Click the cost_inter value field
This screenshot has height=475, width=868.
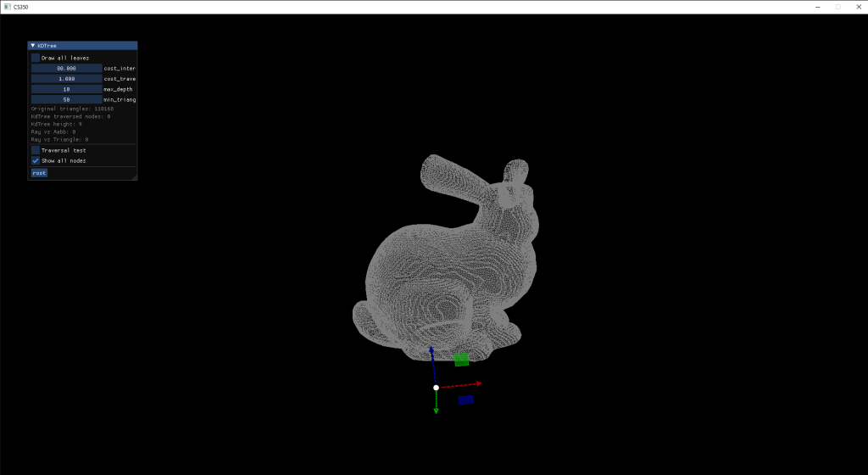pos(66,68)
